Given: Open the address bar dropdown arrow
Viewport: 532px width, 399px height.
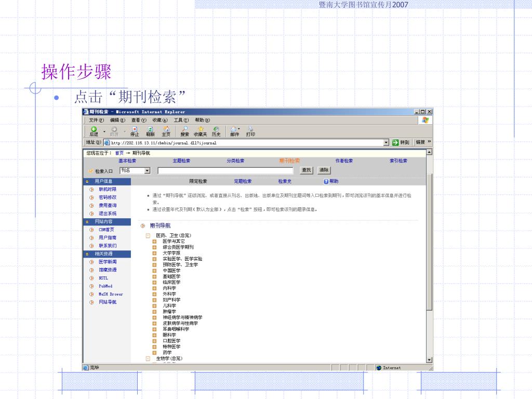Looking at the screenshot, I should tap(386, 143).
